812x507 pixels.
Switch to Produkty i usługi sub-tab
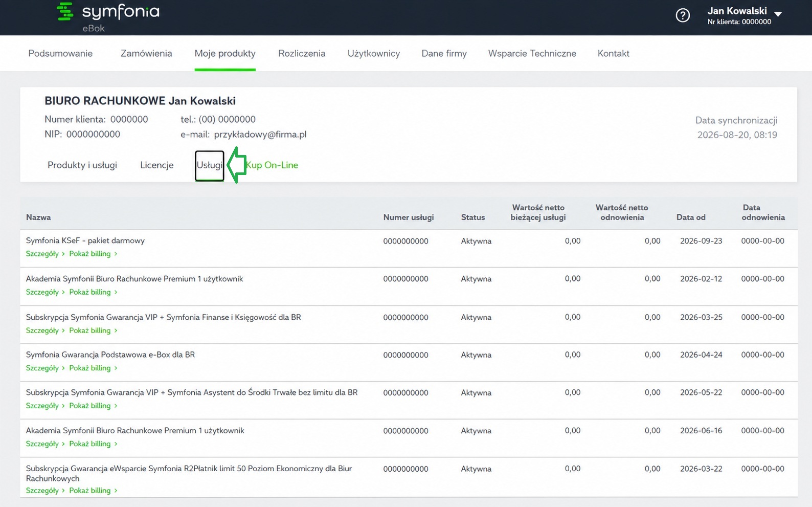pyautogui.click(x=82, y=165)
